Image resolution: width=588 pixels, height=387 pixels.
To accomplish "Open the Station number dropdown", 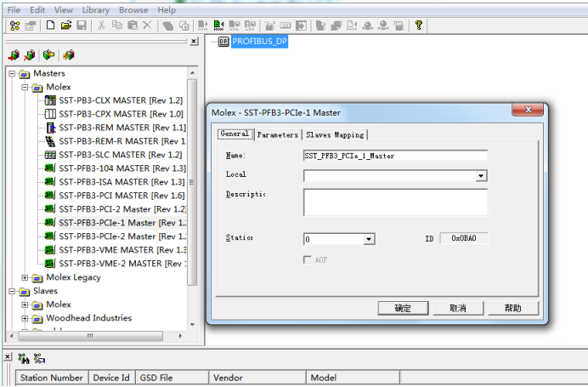I will coord(369,239).
